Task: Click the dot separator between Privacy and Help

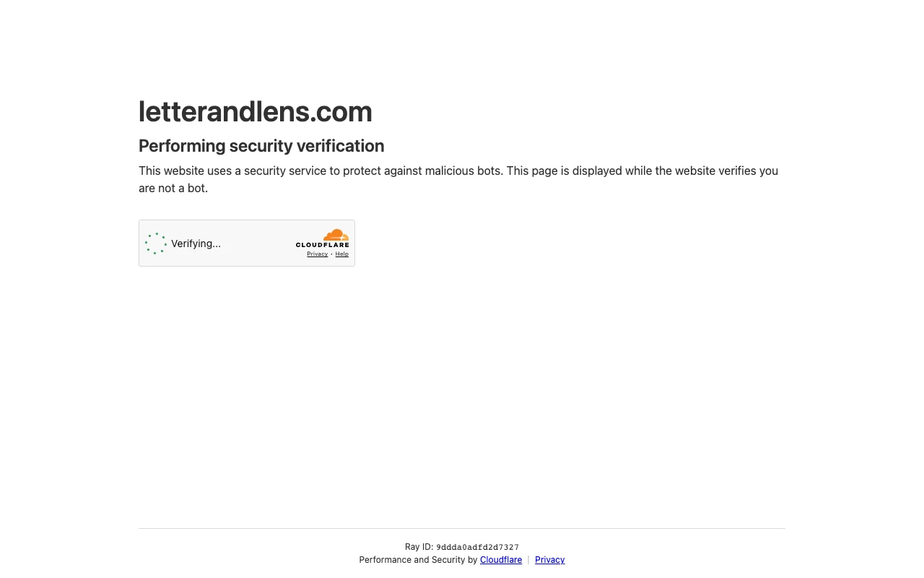Action: point(331,254)
